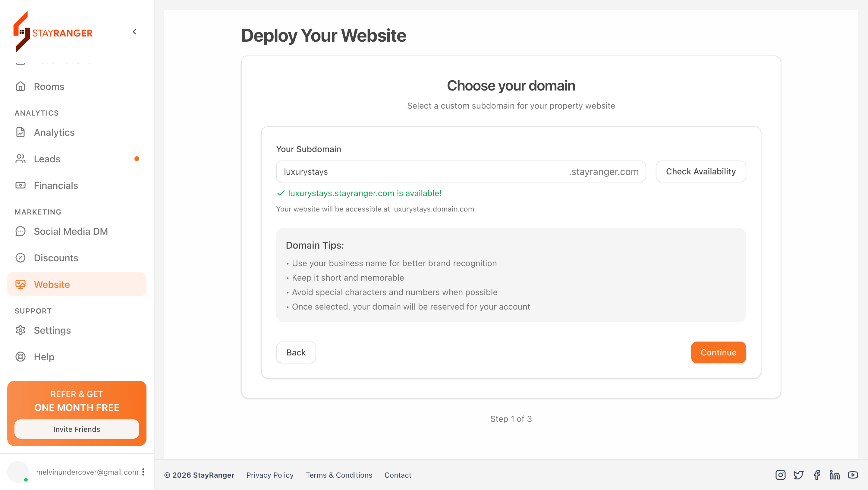Open the Twitter icon in the footer

tap(798, 475)
